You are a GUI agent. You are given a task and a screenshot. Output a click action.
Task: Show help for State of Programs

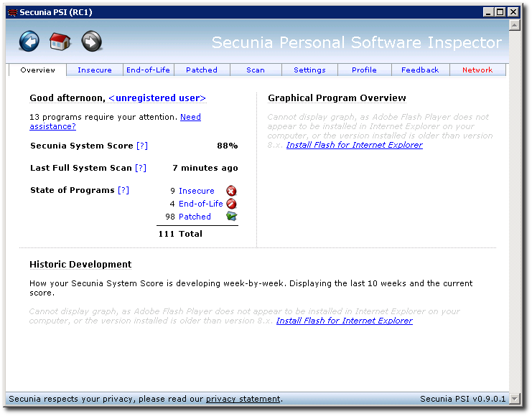click(x=123, y=190)
